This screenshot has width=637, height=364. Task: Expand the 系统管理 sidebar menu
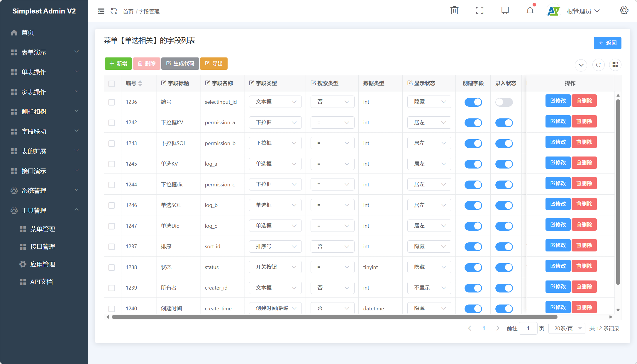[x=34, y=191]
